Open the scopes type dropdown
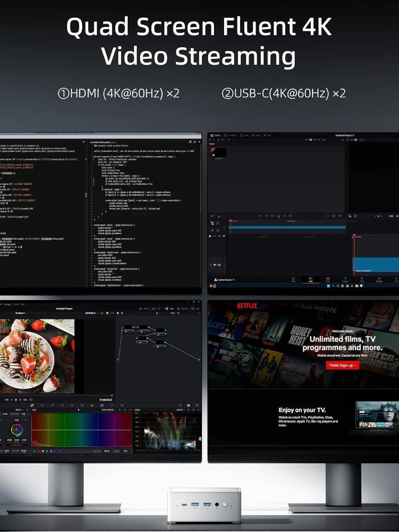This screenshot has height=532, width=399. point(180,410)
